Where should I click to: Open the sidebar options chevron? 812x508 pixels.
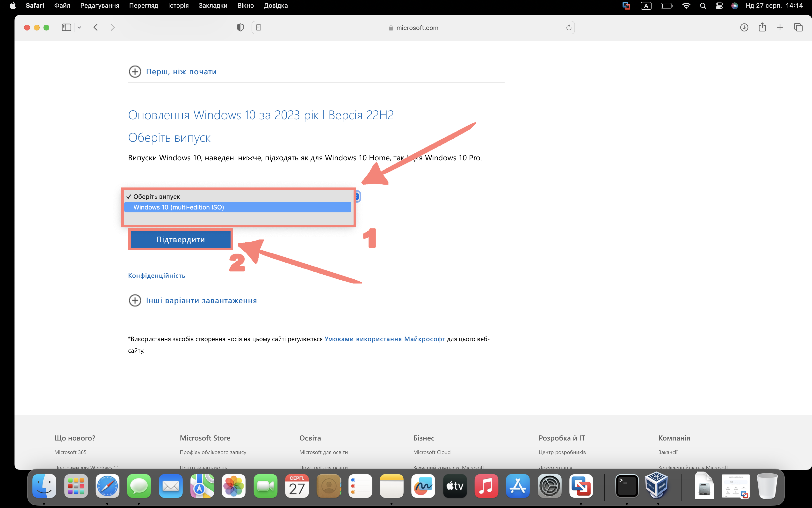79,28
